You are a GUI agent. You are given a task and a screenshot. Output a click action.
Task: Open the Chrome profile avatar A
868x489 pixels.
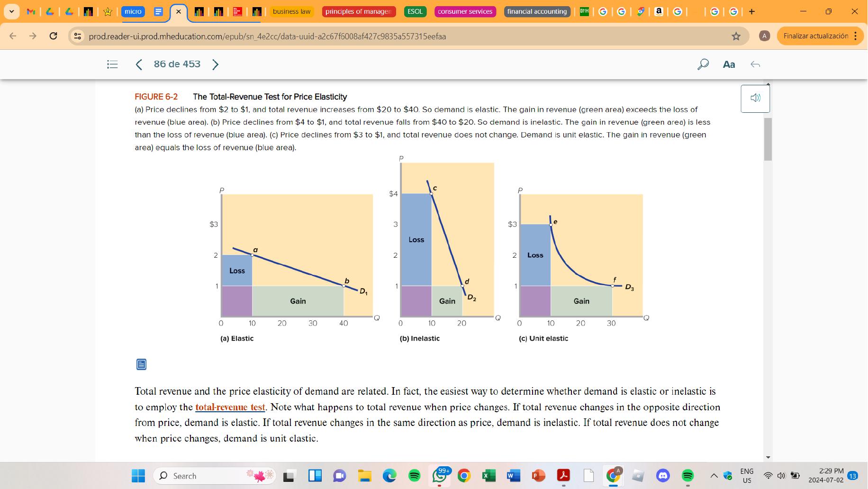(765, 36)
